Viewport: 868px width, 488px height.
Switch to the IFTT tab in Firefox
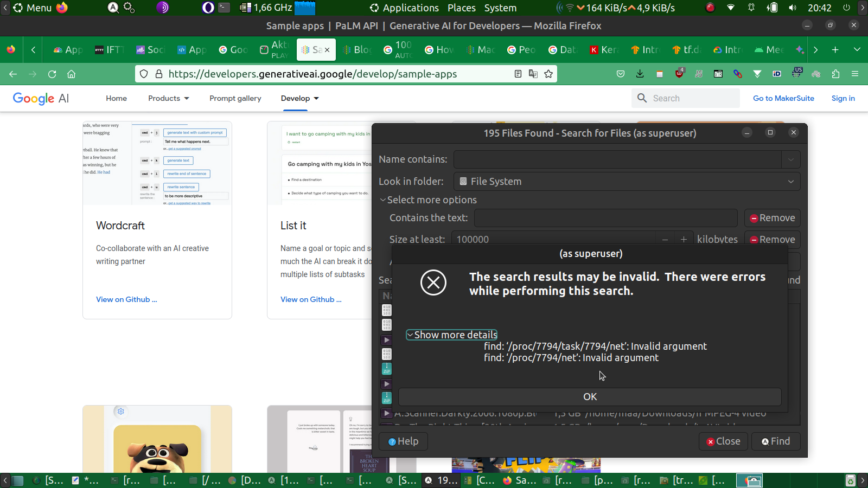click(109, 50)
